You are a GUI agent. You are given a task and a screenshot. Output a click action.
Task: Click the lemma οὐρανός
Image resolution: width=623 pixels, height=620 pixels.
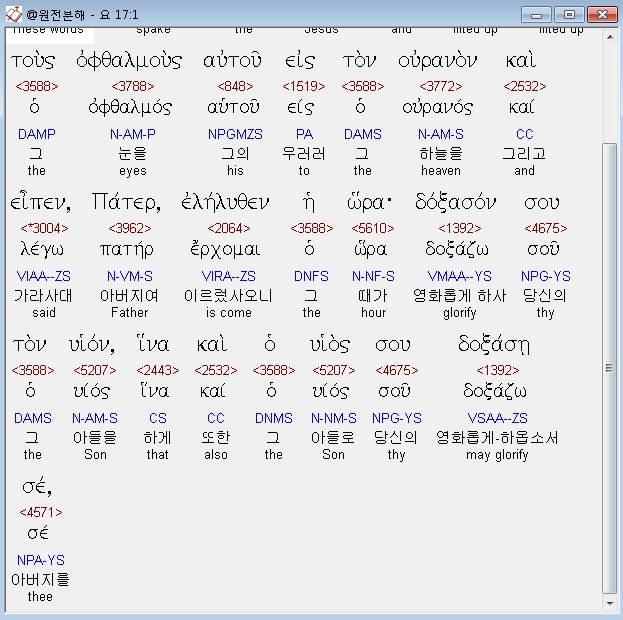pos(437,107)
